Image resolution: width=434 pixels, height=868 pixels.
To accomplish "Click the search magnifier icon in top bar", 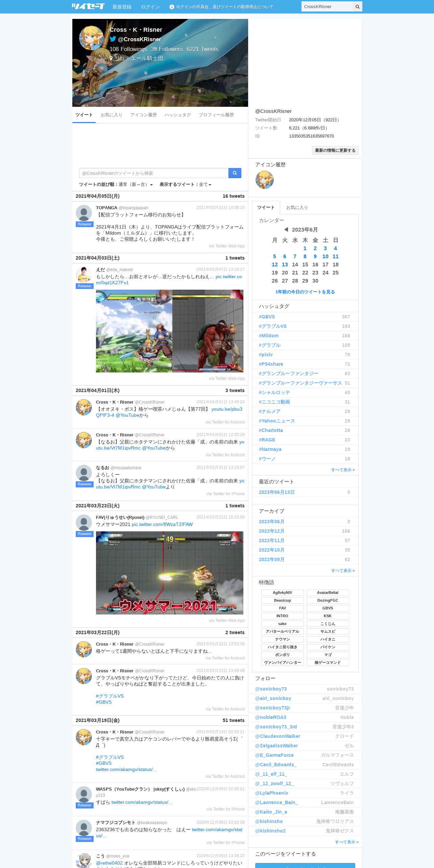I will (x=357, y=6).
